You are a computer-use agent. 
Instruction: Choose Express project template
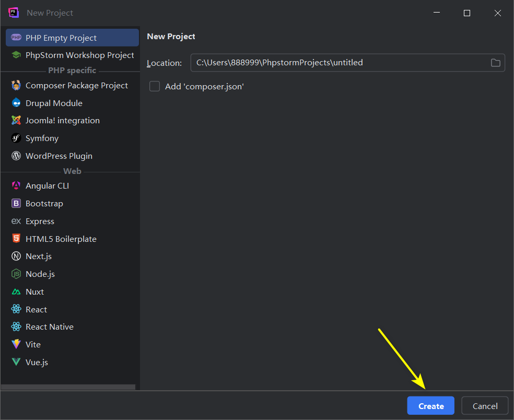pyautogui.click(x=72, y=221)
